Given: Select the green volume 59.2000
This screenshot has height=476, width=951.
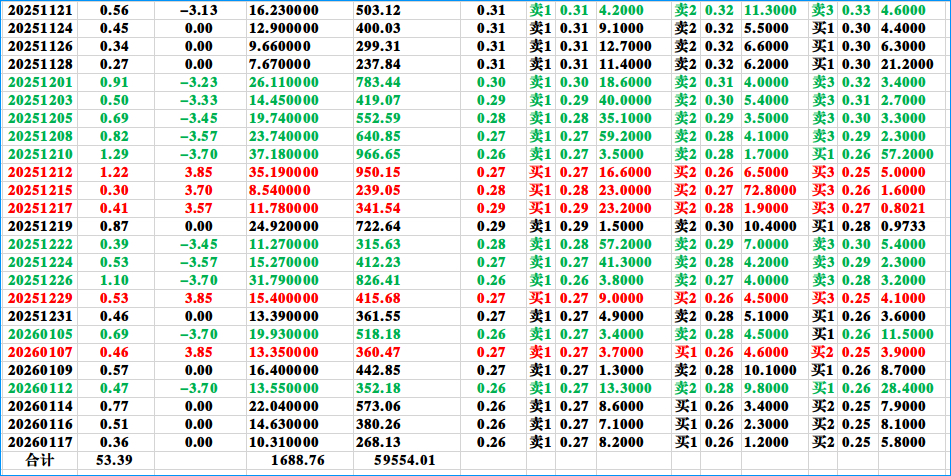Looking at the screenshot, I should 625,136.
